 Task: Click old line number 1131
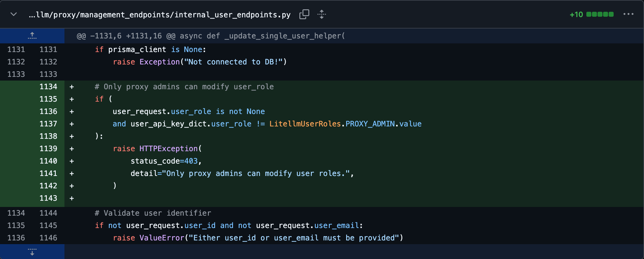point(16,50)
